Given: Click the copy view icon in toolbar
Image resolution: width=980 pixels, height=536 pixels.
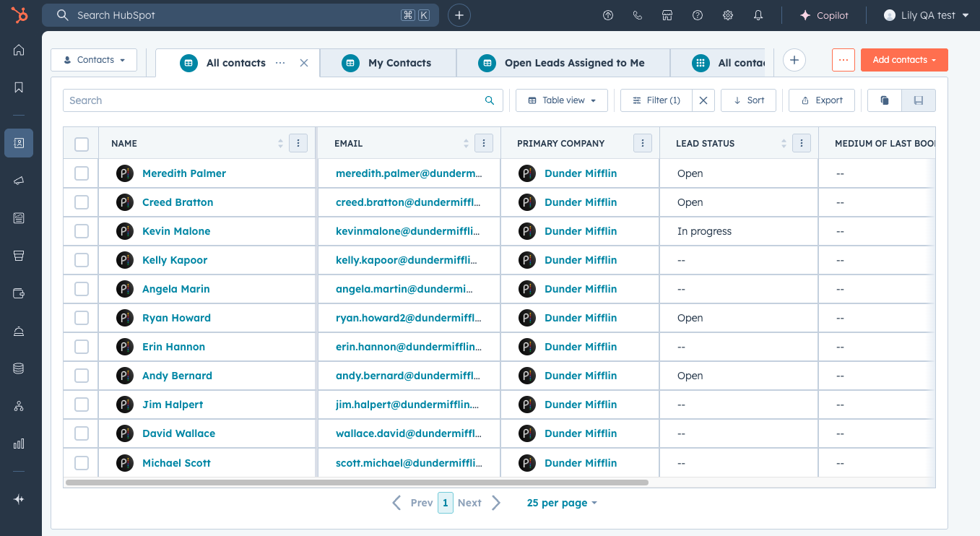Looking at the screenshot, I should coord(885,100).
